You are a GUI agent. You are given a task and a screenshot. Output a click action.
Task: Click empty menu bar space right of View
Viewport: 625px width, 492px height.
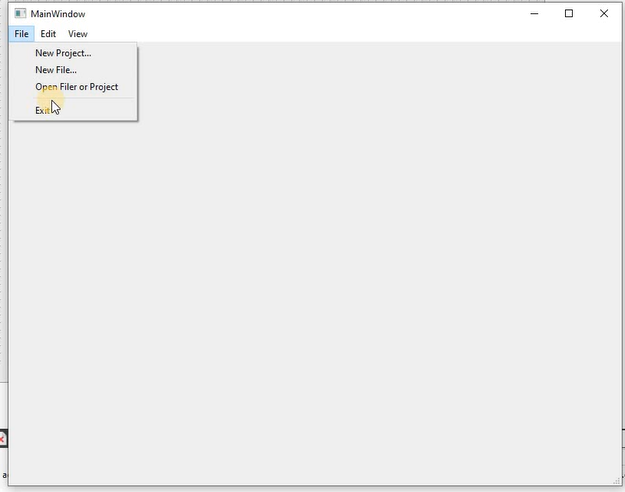(x=350, y=34)
